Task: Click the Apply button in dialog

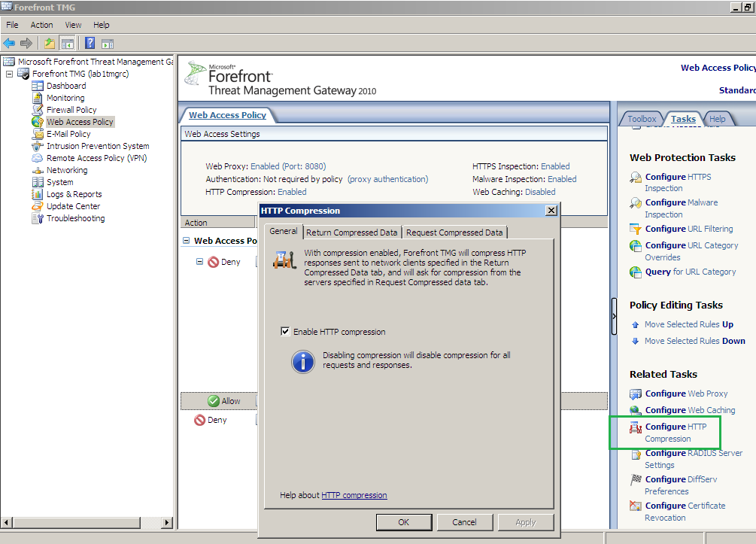Action: pyautogui.click(x=526, y=522)
